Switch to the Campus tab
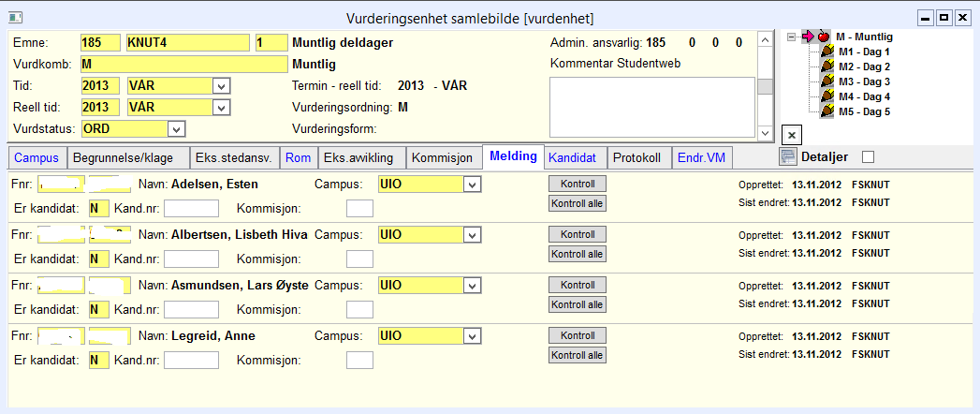The width and height of the screenshot is (980, 414). pos(37,158)
